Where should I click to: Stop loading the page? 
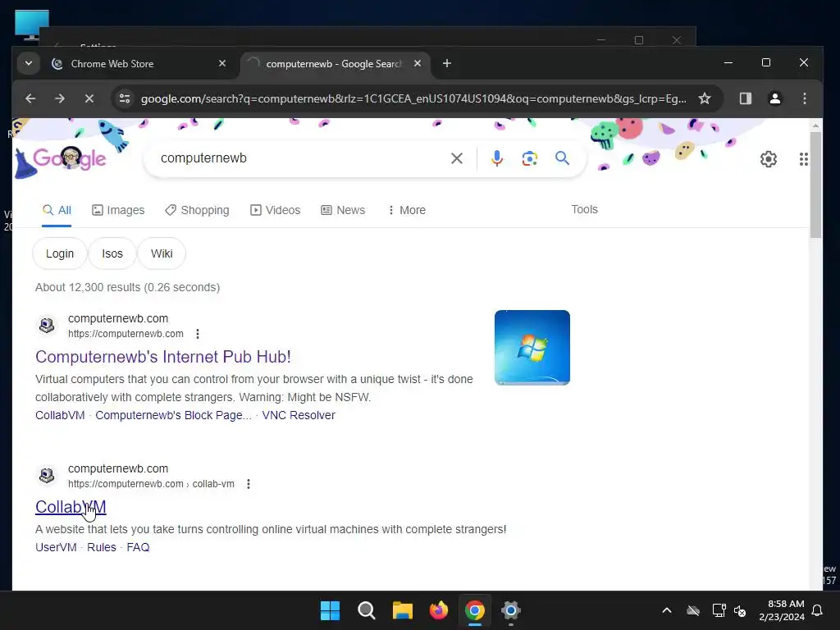[x=89, y=98]
